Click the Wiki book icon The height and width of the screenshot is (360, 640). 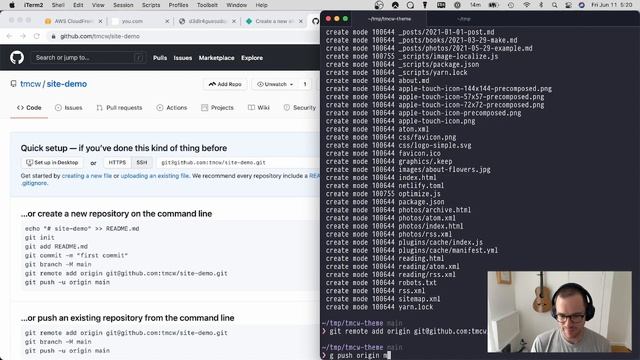tap(251, 108)
